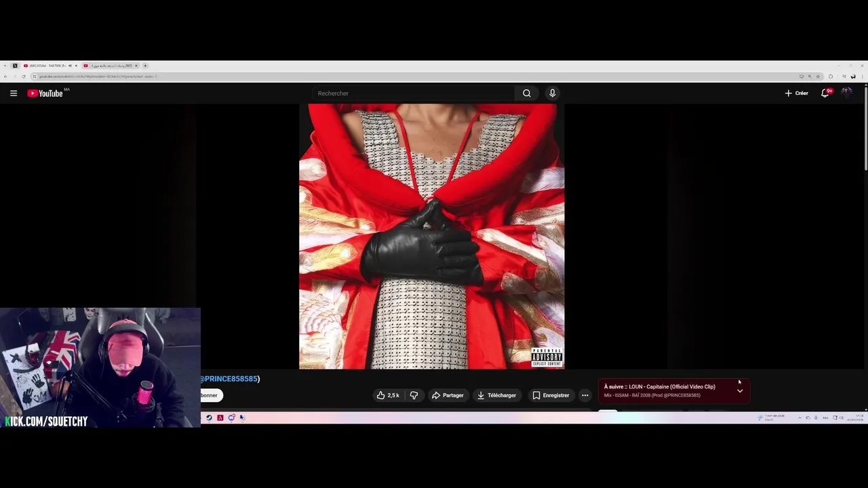
Task: Open the red A app in taskbar
Action: click(220, 418)
